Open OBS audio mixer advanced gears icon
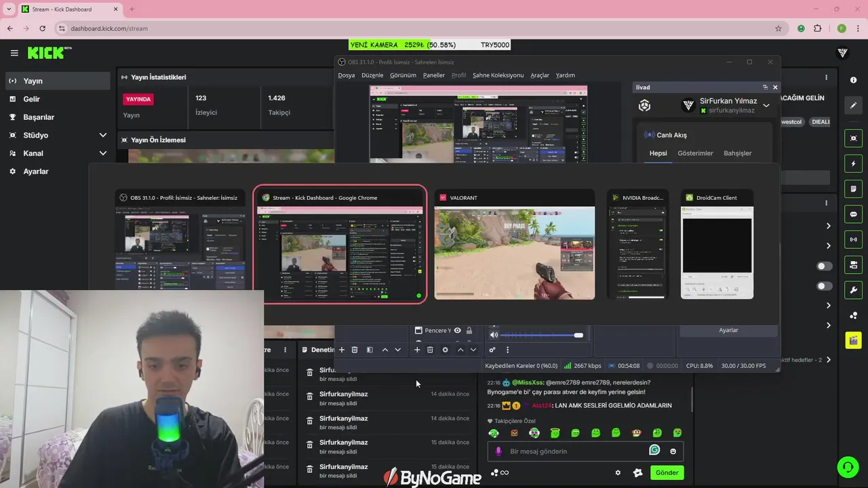Image resolution: width=868 pixels, height=488 pixels. point(492,350)
